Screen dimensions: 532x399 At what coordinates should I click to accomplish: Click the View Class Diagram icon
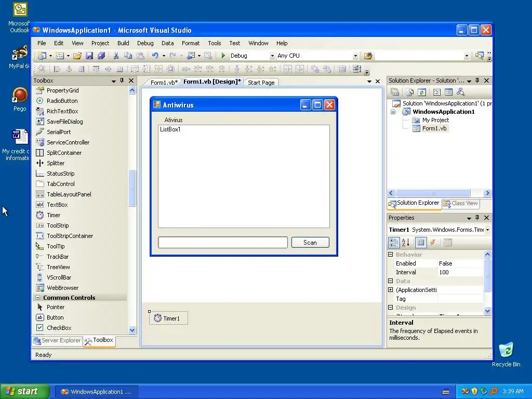pyautogui.click(x=460, y=92)
